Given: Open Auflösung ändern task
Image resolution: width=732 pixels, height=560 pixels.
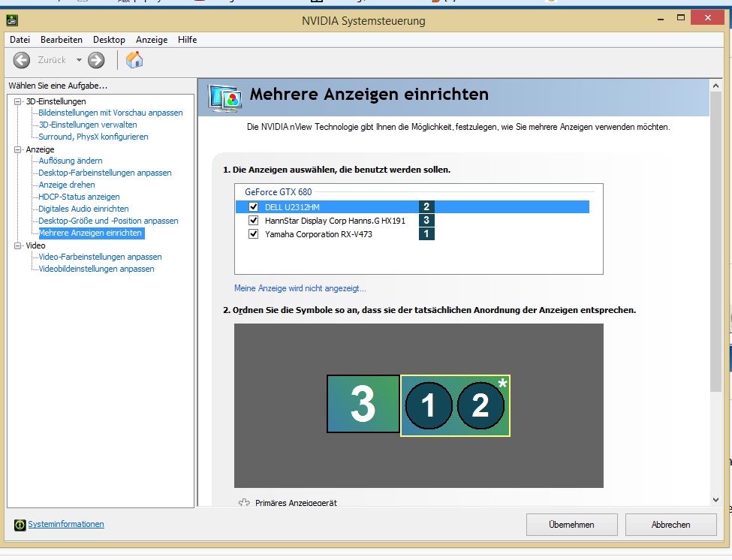Looking at the screenshot, I should tap(71, 161).
